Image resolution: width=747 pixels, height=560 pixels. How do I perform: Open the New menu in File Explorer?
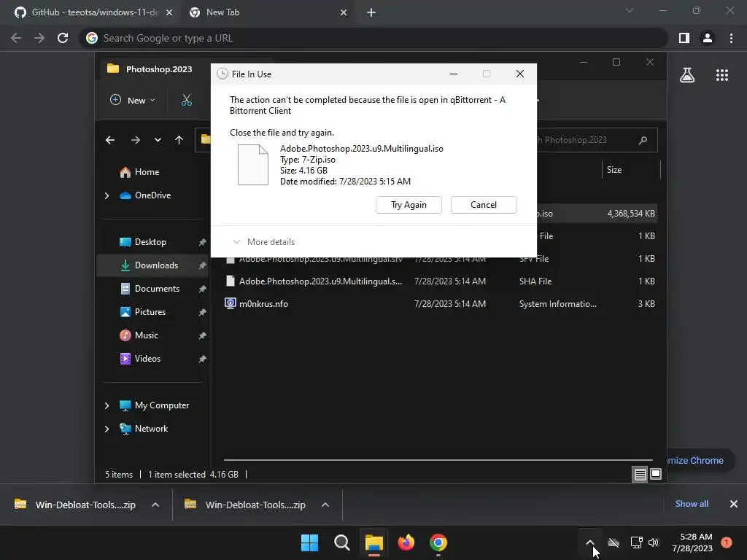133,100
